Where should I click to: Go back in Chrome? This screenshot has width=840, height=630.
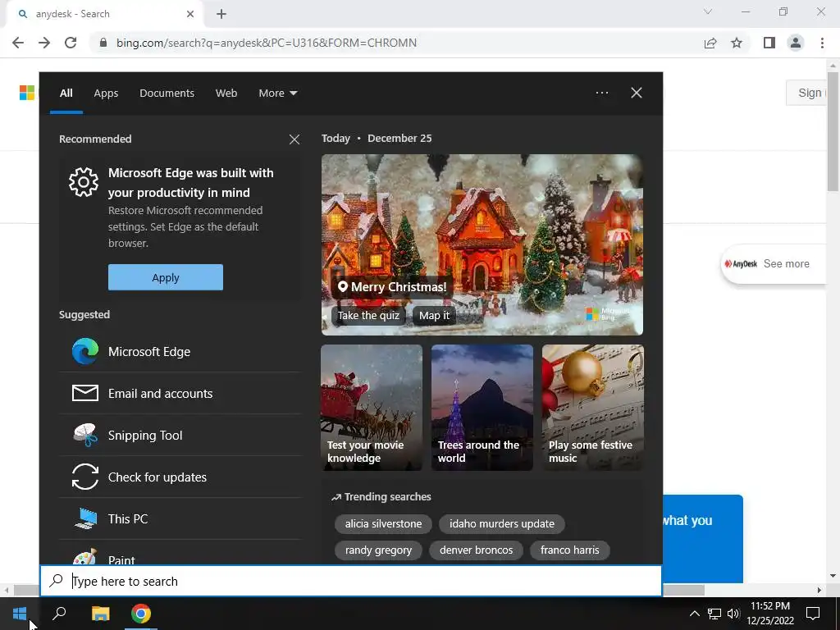[18, 43]
